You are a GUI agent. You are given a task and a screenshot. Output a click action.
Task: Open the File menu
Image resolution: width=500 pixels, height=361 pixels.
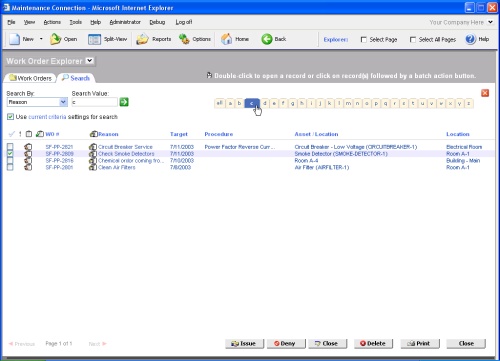(x=11, y=22)
